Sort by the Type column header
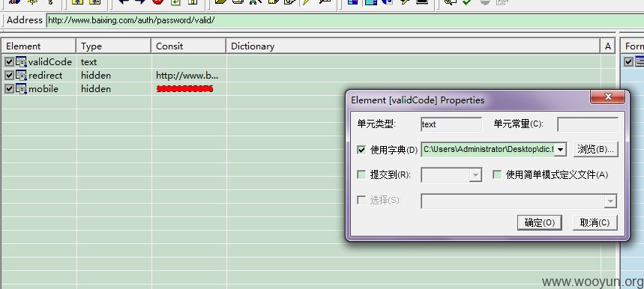Screen dimensions: 644x289 (114, 46)
